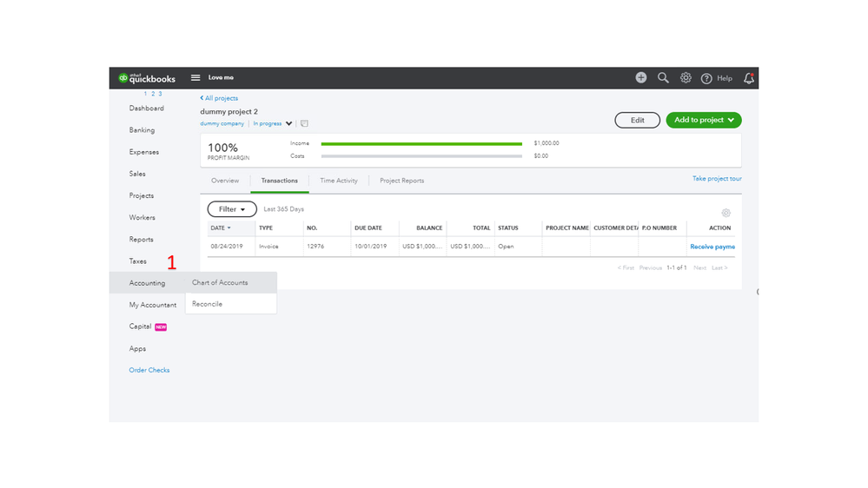This screenshot has width=868, height=488.
Task: Open Taxes in the sidebar
Action: [x=138, y=261]
